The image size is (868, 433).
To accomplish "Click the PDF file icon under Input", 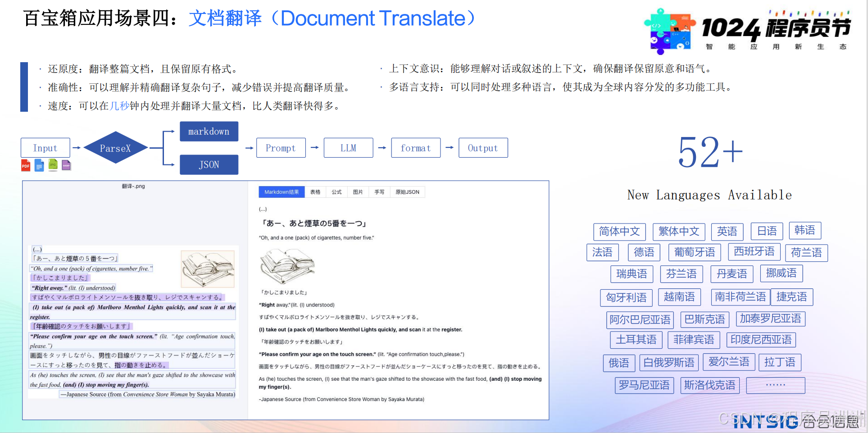I will pyautogui.click(x=26, y=165).
